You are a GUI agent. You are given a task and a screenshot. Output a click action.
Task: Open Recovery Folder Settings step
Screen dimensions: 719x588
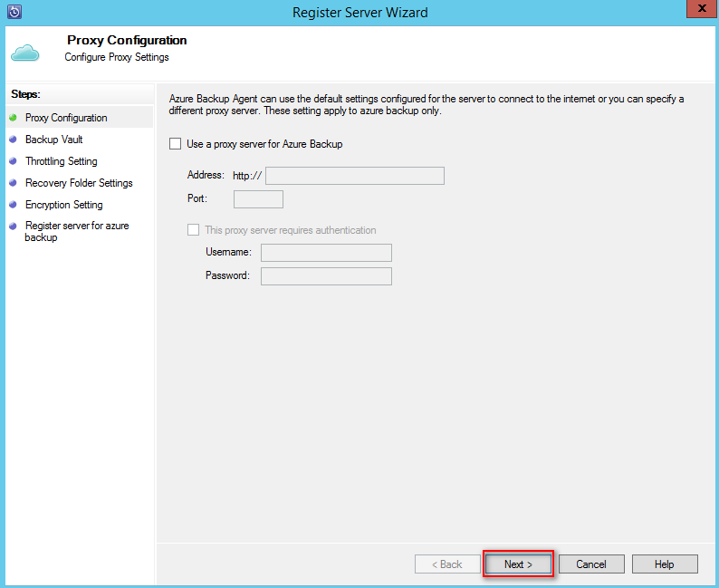[x=79, y=183]
